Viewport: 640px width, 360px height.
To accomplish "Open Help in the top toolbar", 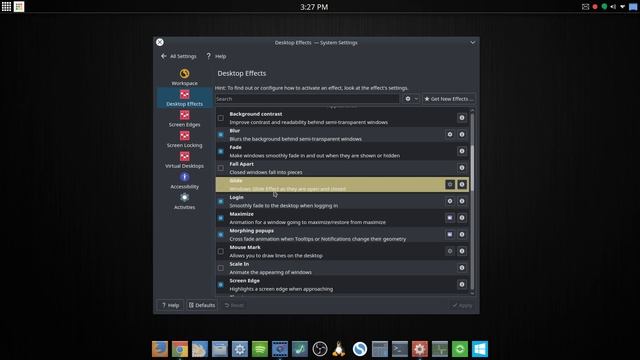I will (x=216, y=56).
